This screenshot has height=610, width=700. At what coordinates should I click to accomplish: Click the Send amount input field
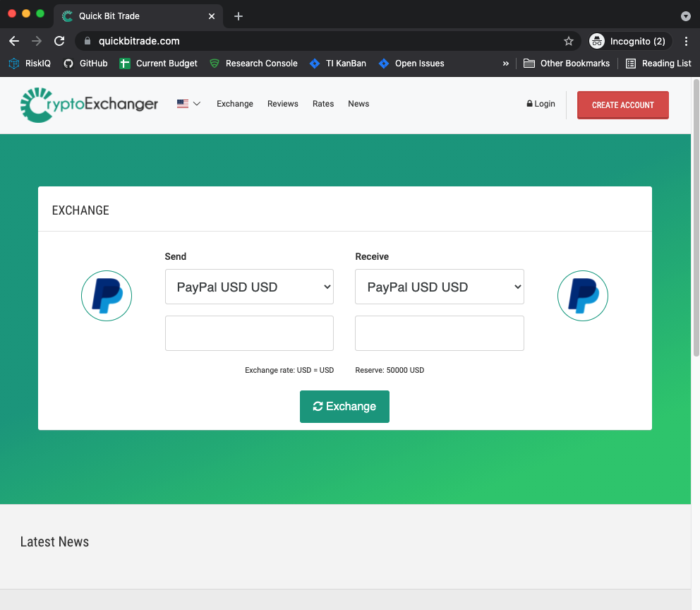pyautogui.click(x=249, y=333)
